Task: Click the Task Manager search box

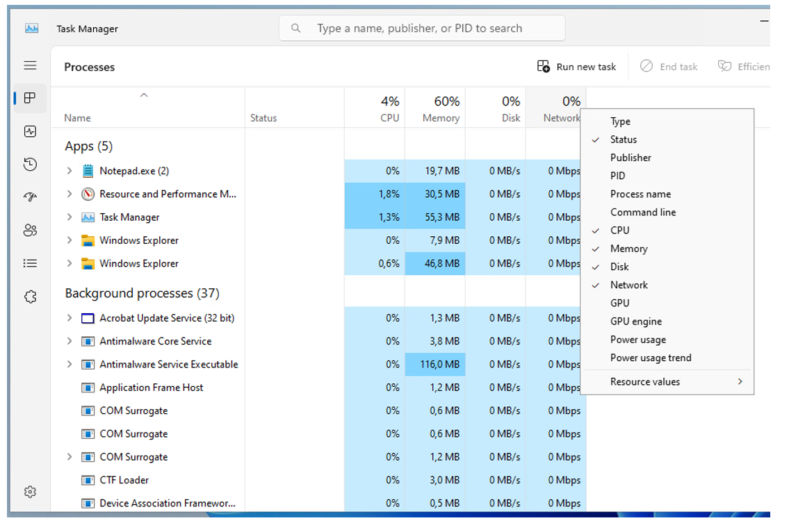Action: 423,28
